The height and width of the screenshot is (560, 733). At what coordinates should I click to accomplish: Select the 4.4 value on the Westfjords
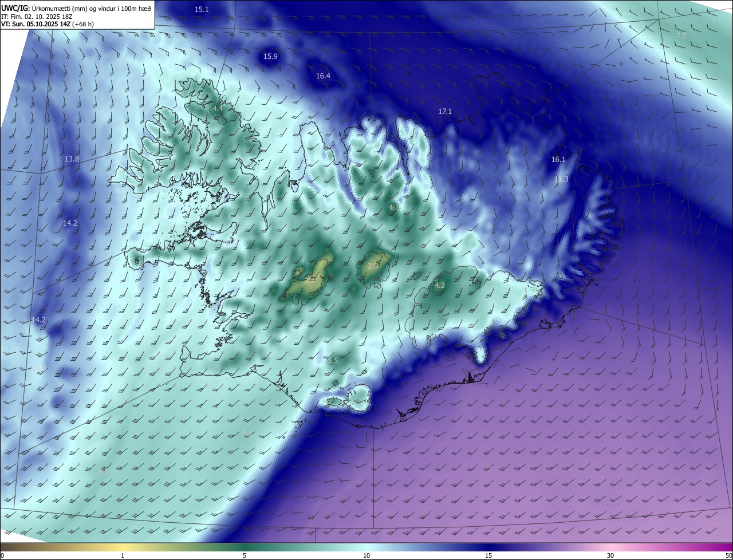217,108
